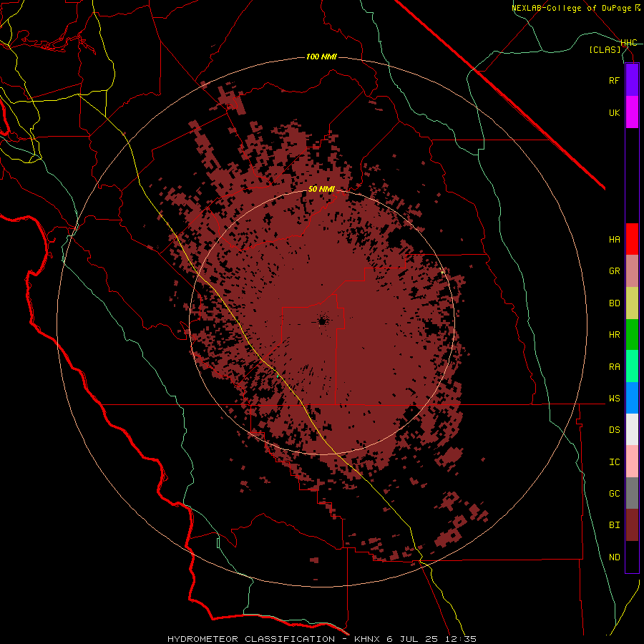
Task: Click the 6 JUL 25 date text
Action: pos(414,639)
